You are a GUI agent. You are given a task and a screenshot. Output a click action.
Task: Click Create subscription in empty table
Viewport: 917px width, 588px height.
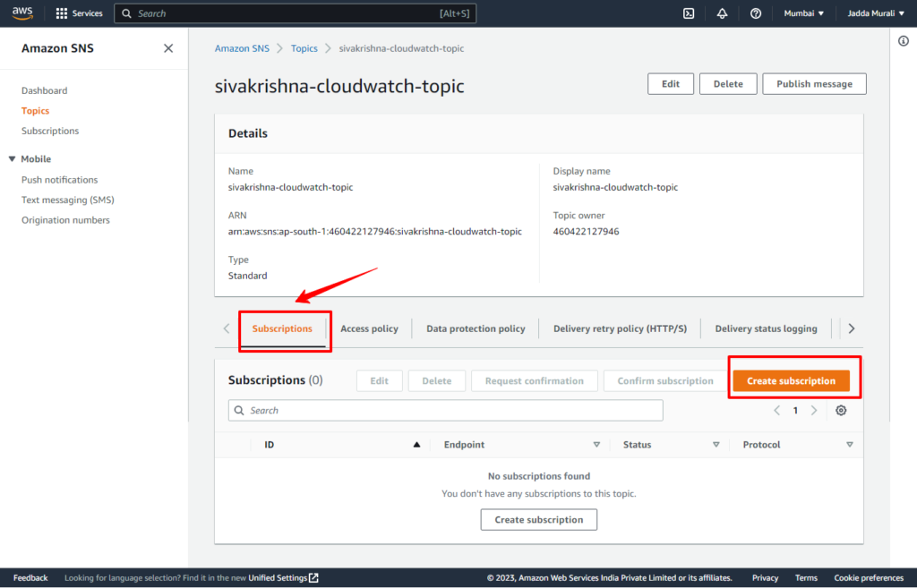538,520
